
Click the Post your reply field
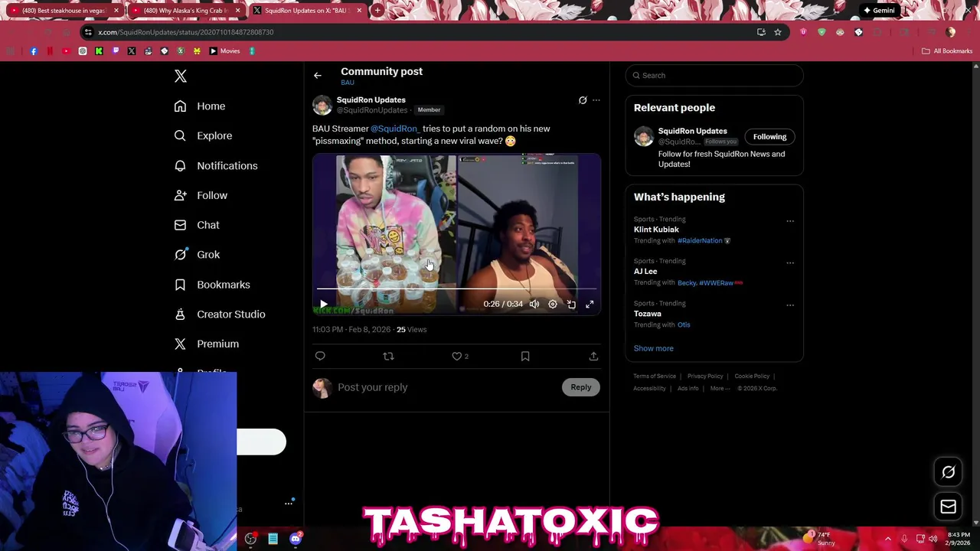point(447,387)
